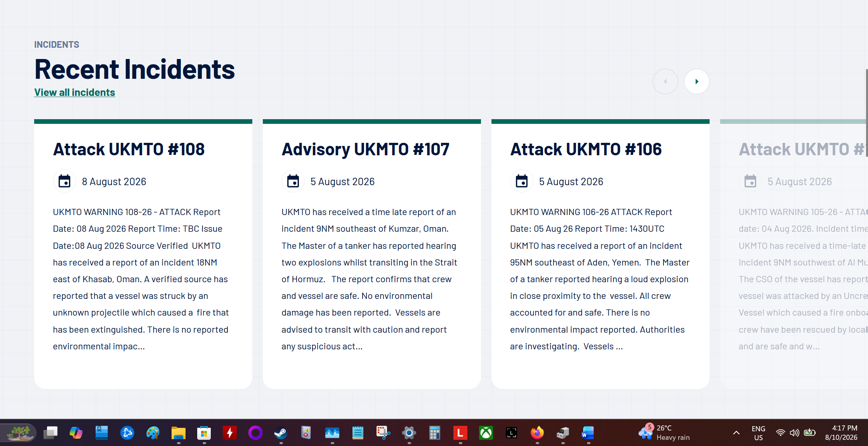The width and height of the screenshot is (868, 446).
Task: Launch Copilot from the taskbar
Action: 76,433
